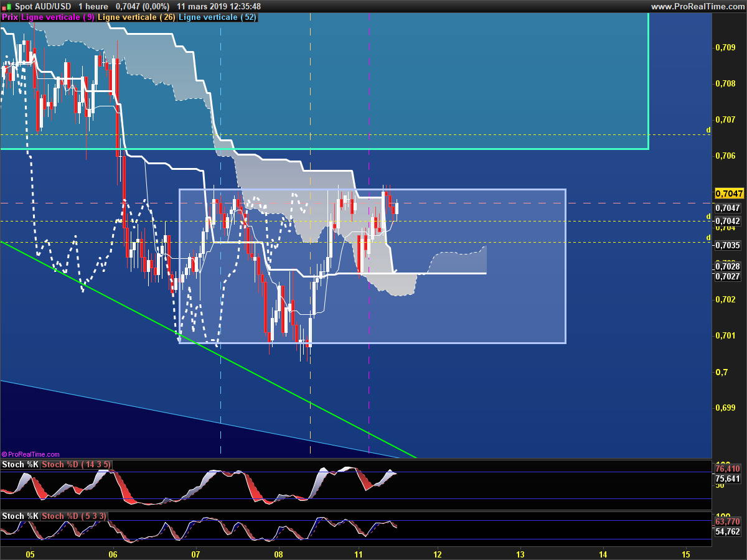Click the Prix indicator label
The width and height of the screenshot is (747, 560).
10,17
